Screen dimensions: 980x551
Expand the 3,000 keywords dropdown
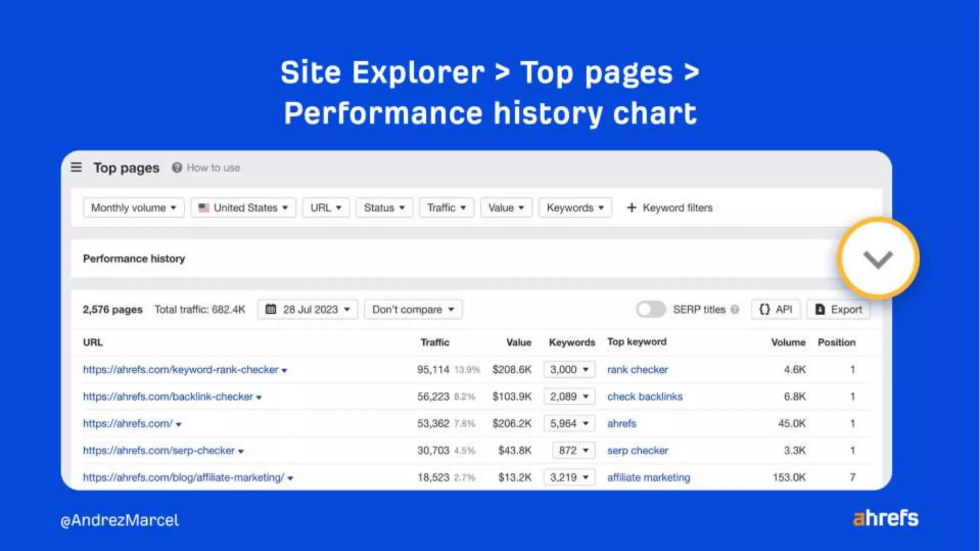(x=569, y=369)
